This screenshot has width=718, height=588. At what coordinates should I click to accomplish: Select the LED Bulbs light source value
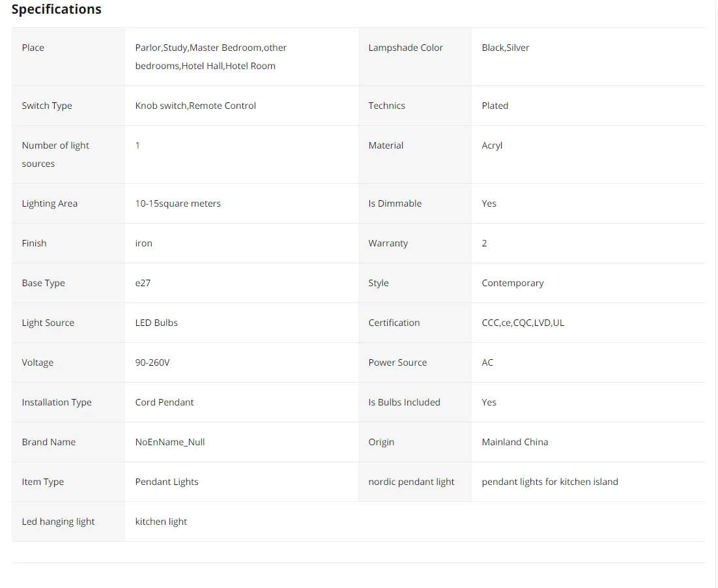[x=156, y=323]
